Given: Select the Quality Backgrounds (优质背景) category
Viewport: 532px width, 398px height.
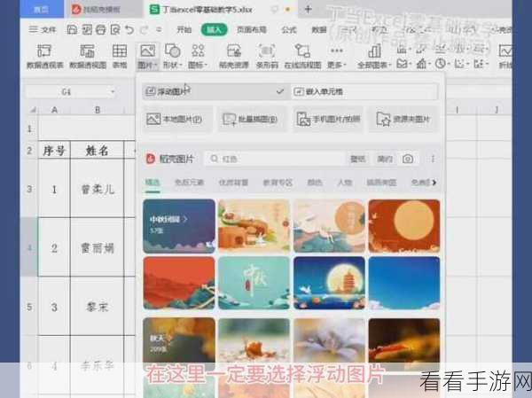Looking at the screenshot, I should click(233, 183).
